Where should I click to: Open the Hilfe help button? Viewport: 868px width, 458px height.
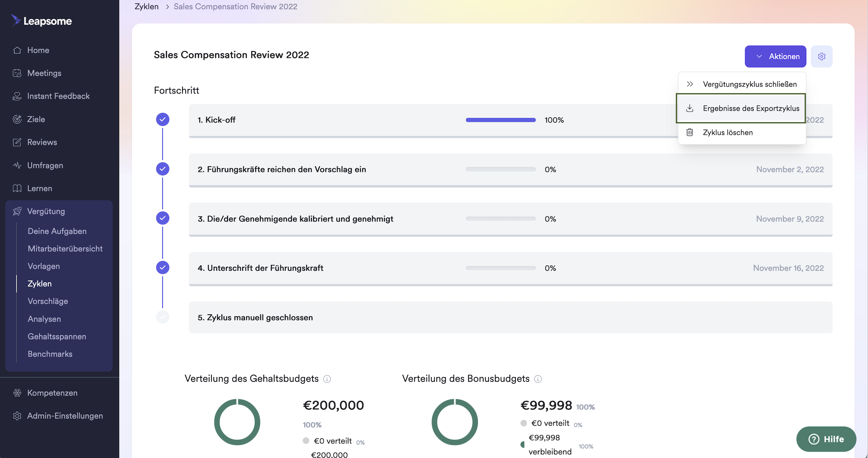826,439
